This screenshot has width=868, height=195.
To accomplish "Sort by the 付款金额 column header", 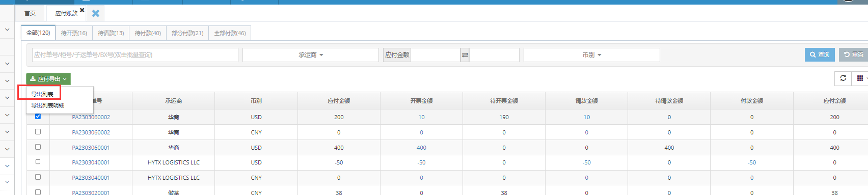I will point(752,101).
